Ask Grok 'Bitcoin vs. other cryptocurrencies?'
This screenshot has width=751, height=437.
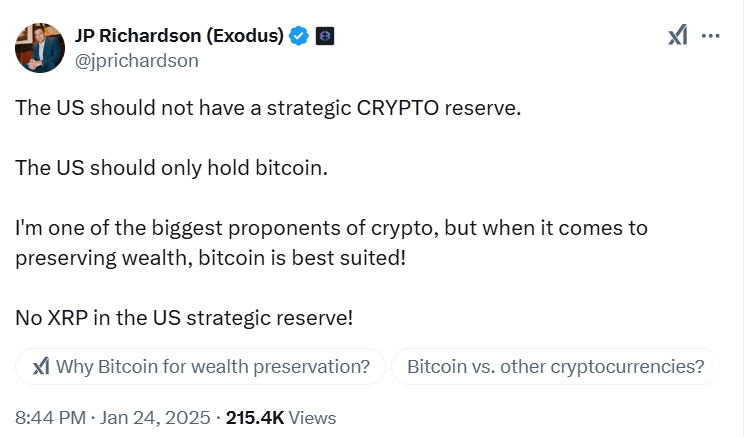(x=556, y=367)
